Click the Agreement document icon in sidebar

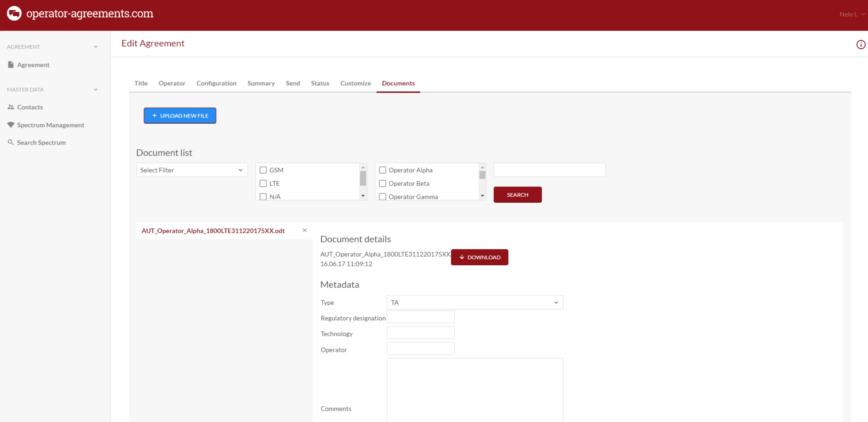pyautogui.click(x=11, y=64)
